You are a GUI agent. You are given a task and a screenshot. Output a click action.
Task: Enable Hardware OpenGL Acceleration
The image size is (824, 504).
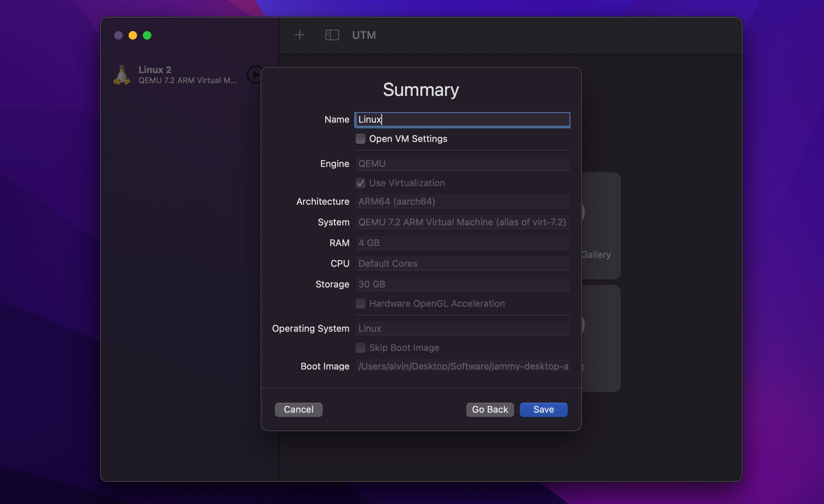coord(361,304)
